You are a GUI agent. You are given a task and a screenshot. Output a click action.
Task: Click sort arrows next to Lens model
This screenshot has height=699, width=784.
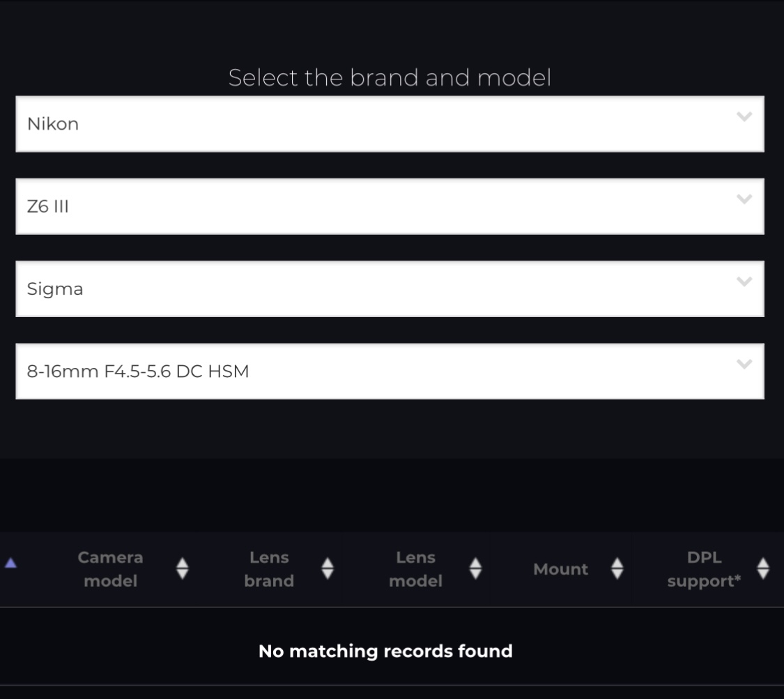[475, 569]
